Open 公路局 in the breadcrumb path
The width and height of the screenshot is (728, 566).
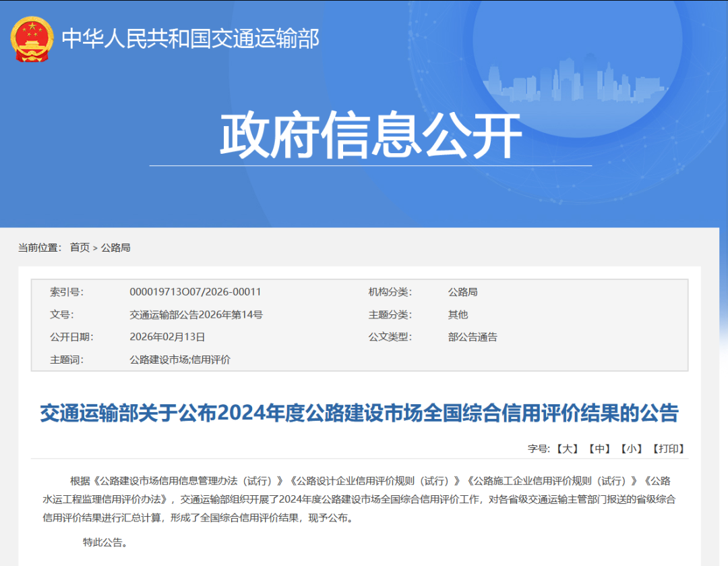tap(115, 248)
